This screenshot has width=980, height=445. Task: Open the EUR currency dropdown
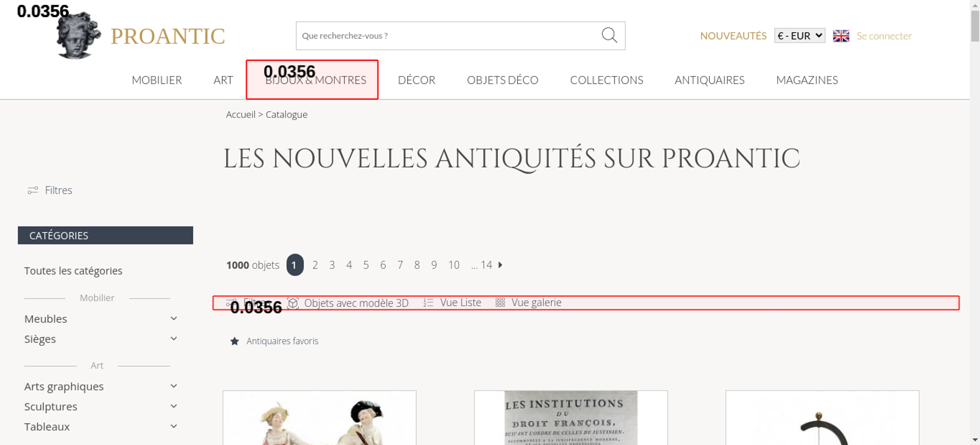tap(799, 36)
